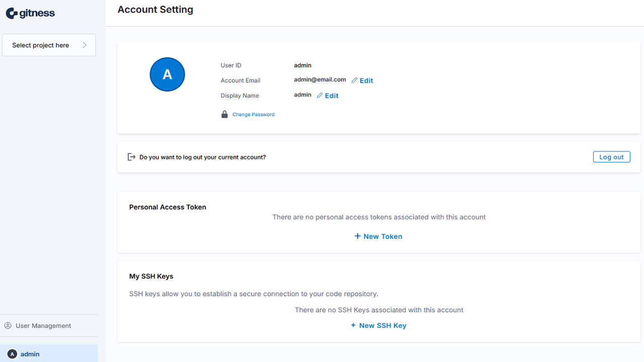
Task: Click the log out arrow icon
Action: click(x=131, y=157)
